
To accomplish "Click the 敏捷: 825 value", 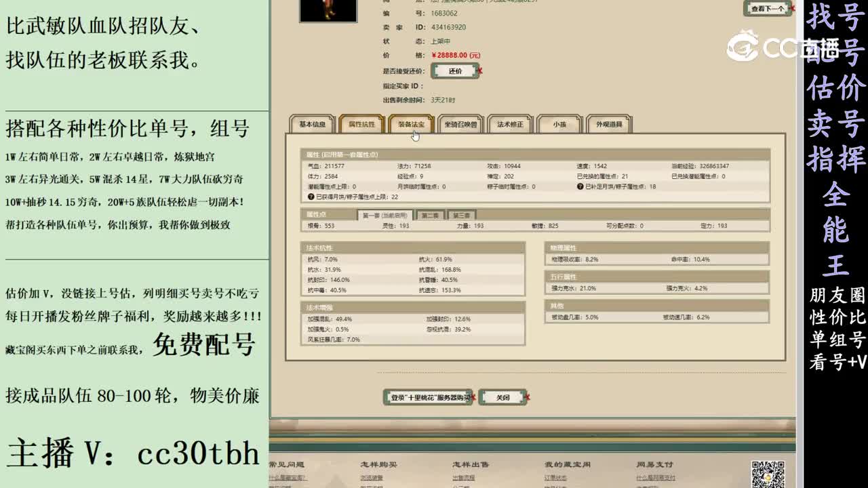I will [545, 226].
